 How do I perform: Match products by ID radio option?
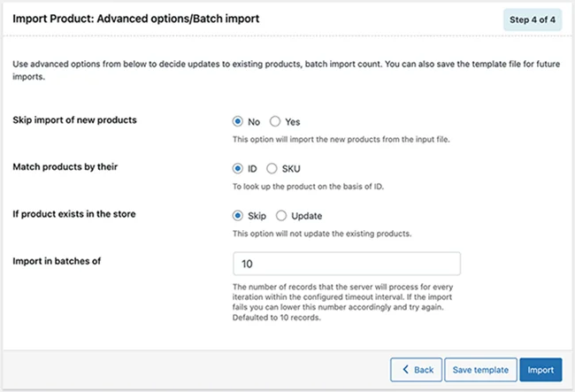pos(237,169)
